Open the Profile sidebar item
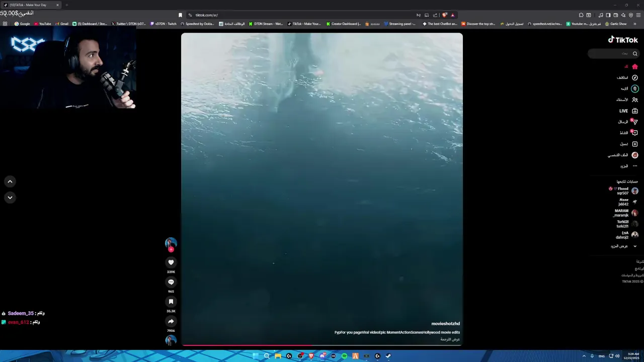Viewport: 644px width, 362px height. 623,155
